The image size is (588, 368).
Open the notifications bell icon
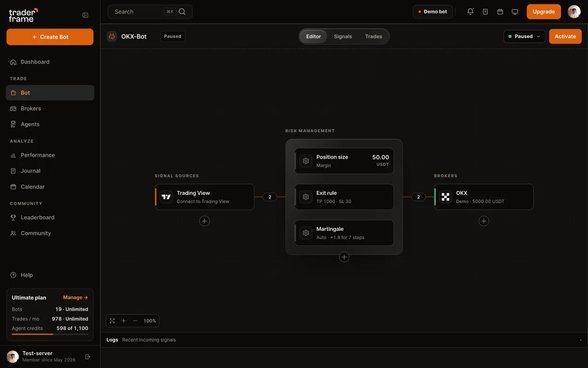[470, 12]
